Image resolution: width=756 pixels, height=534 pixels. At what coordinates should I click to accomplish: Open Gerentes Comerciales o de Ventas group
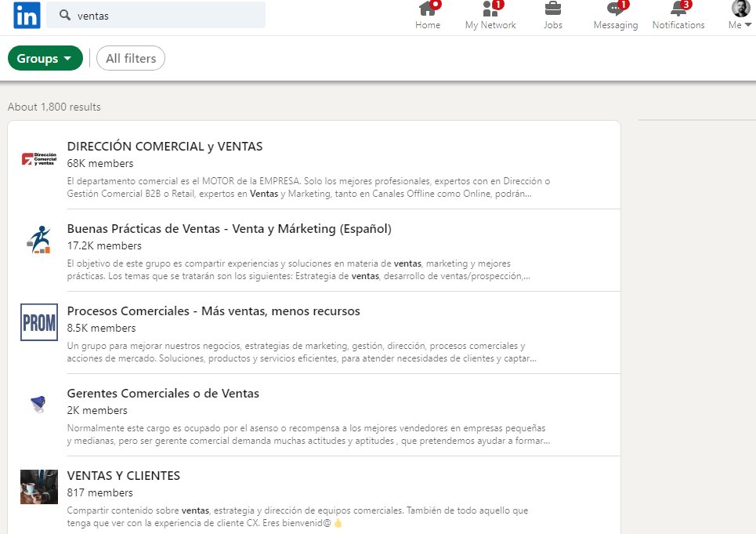163,394
